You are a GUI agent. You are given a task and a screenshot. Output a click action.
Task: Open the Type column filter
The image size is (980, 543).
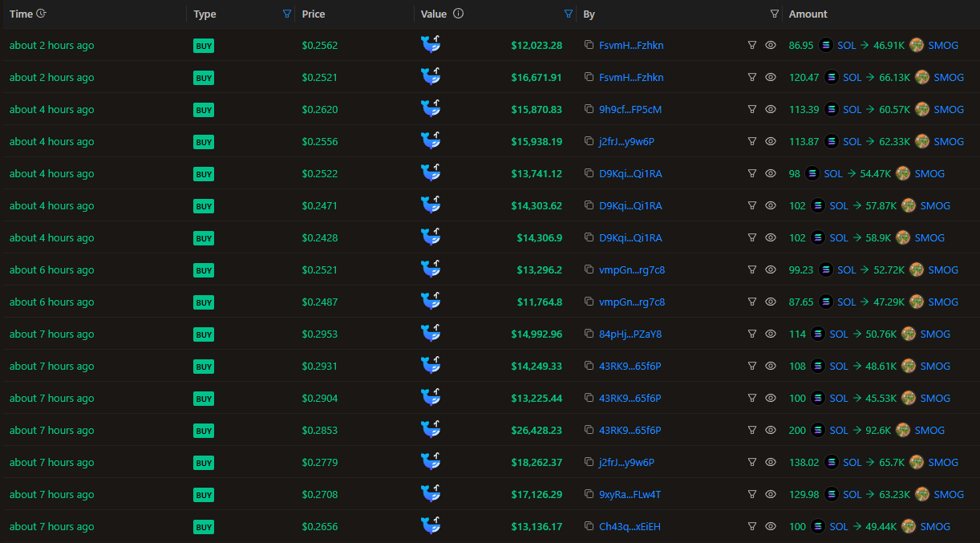pyautogui.click(x=287, y=14)
